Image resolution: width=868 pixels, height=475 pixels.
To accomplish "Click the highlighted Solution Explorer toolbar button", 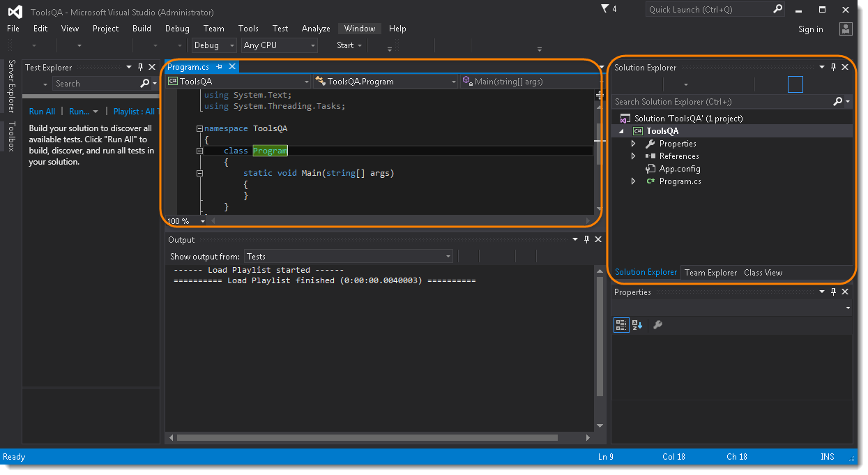I will click(x=795, y=84).
